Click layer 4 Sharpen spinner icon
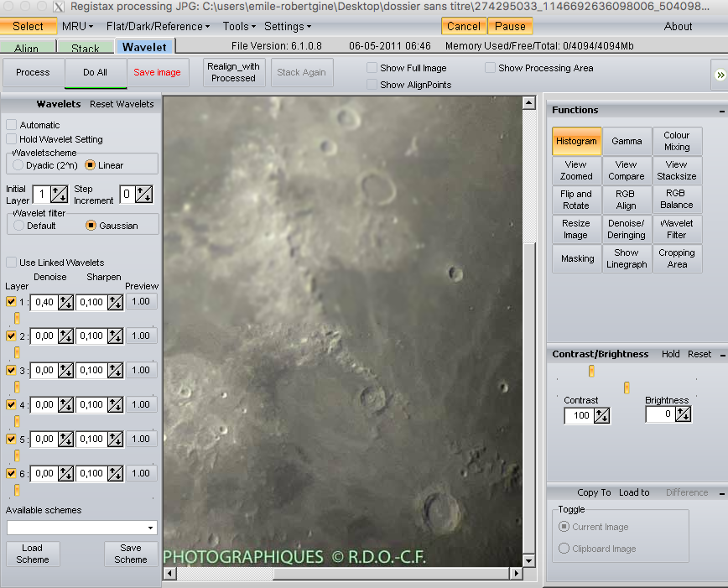 tap(115, 404)
